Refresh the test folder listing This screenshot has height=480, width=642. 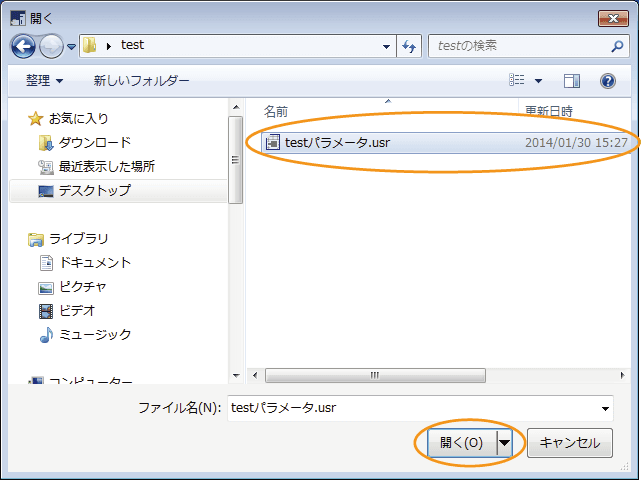pyautogui.click(x=409, y=46)
